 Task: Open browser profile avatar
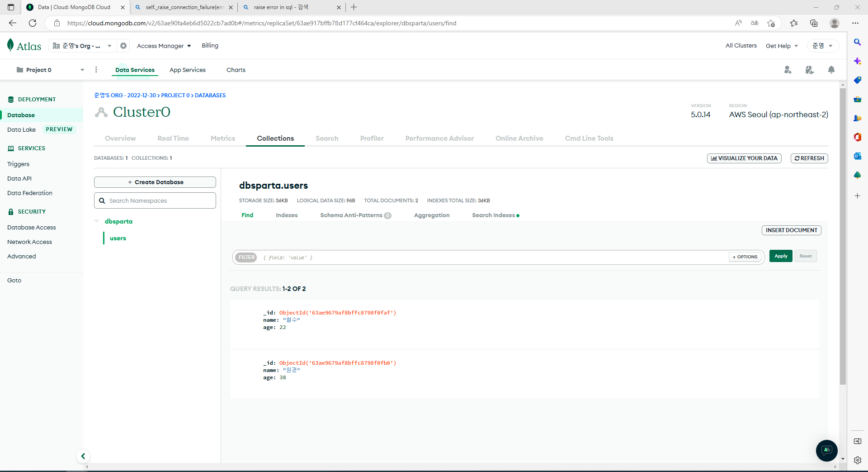point(835,23)
